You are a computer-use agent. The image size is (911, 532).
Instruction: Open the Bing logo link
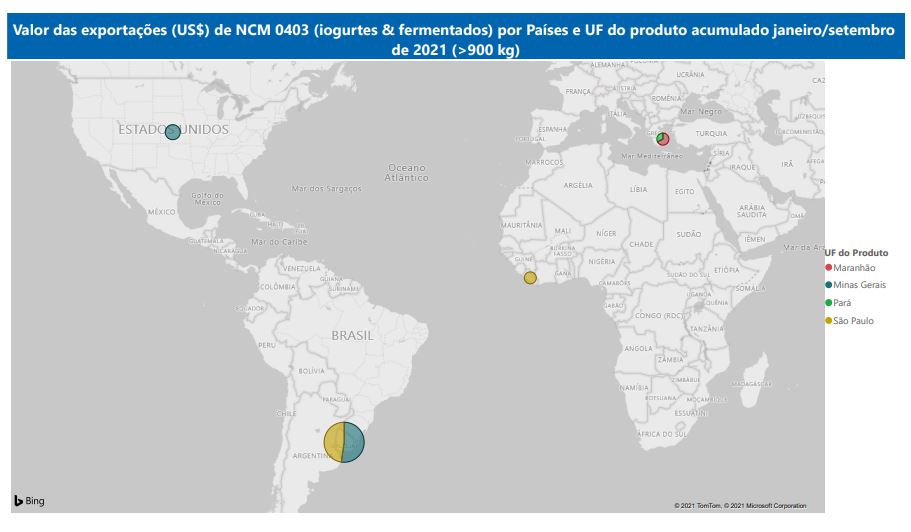click(x=29, y=501)
